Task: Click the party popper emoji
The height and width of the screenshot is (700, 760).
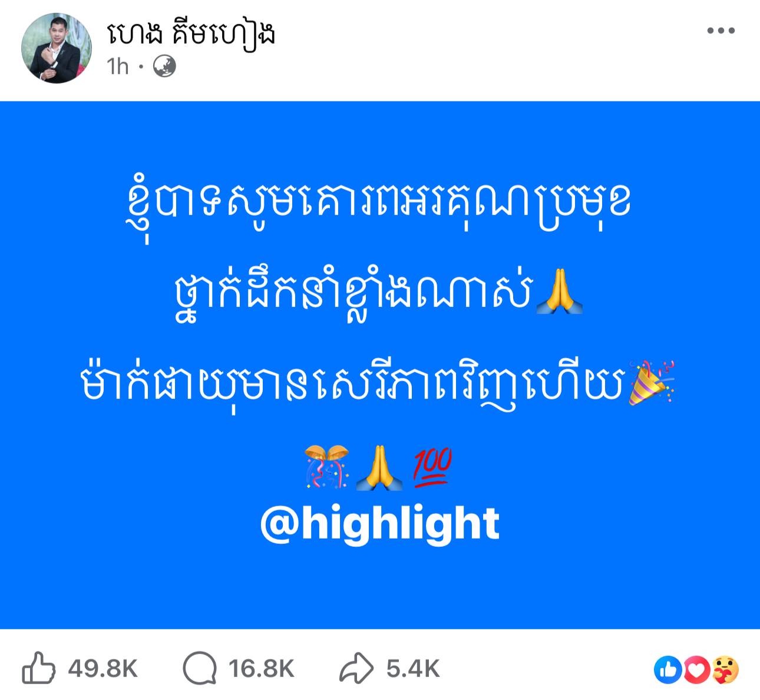Action: coord(650,384)
